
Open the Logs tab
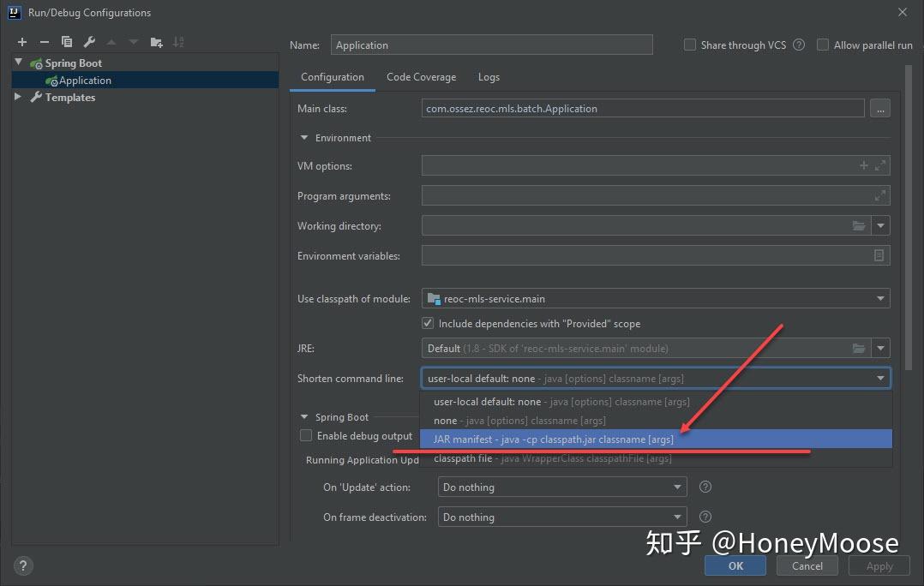[x=489, y=76]
